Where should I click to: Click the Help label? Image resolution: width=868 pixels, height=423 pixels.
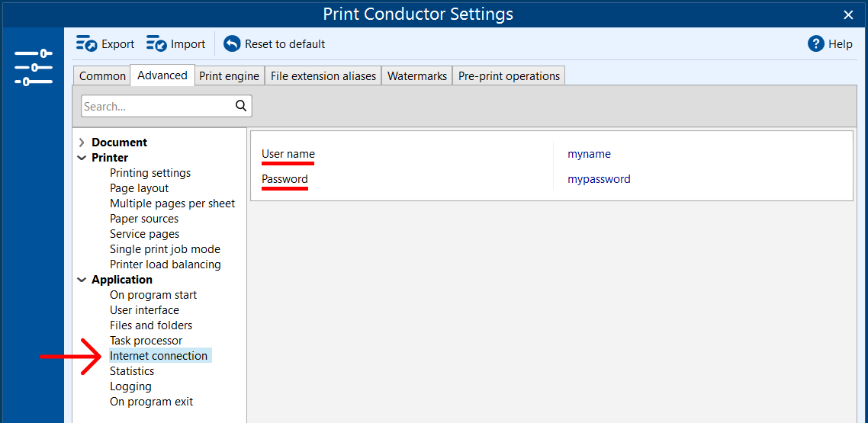[841, 44]
